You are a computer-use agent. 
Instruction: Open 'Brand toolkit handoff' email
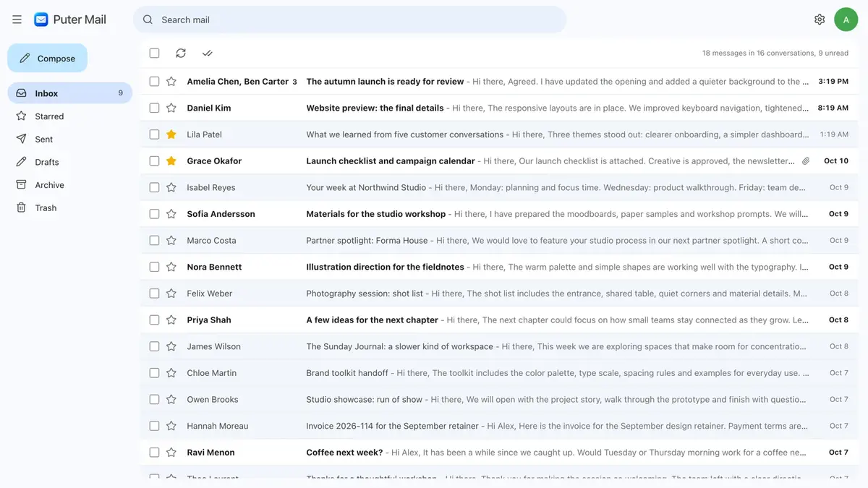[499, 373]
